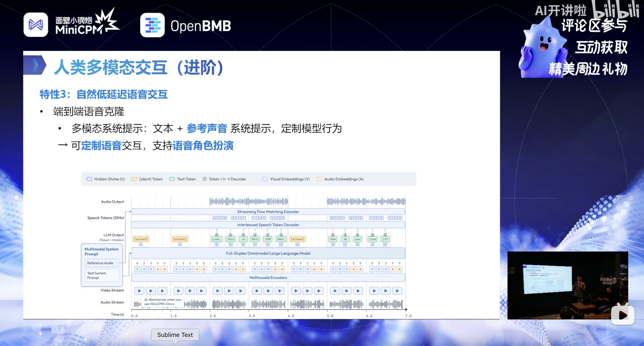
Task: Click the Token + h Decoder legend icon
Action: click(x=204, y=179)
